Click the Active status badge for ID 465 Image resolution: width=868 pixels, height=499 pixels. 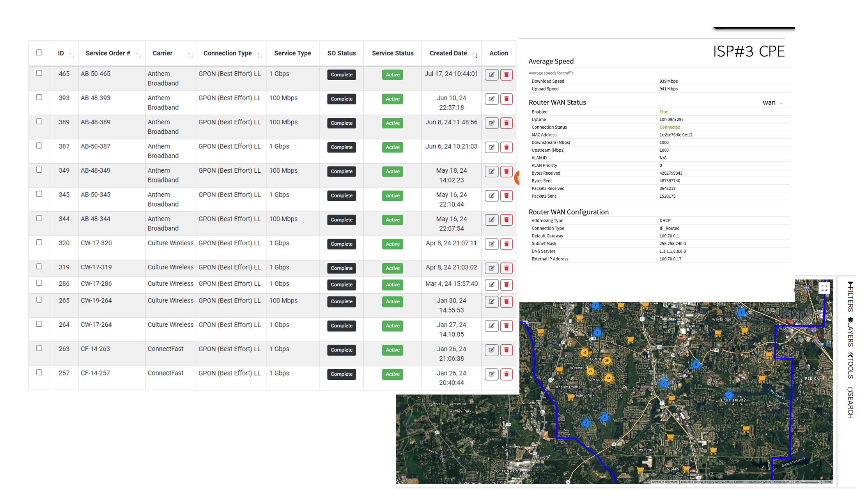(392, 74)
